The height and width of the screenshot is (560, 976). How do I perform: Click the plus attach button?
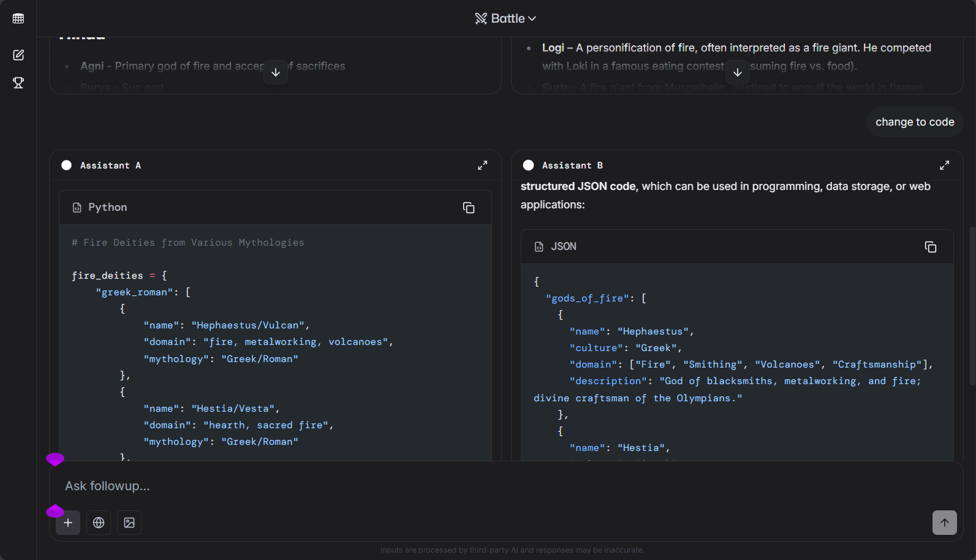(68, 523)
